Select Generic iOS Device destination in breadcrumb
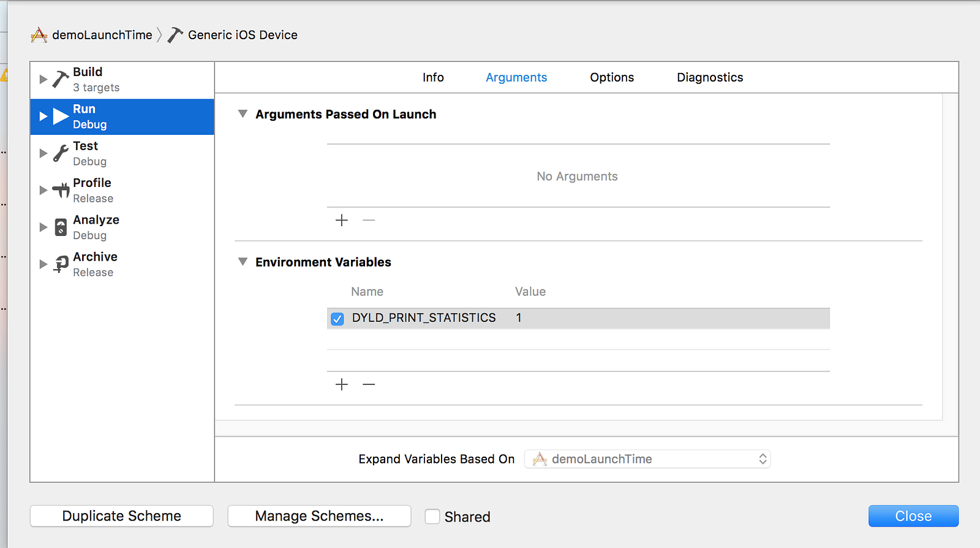 (x=243, y=35)
